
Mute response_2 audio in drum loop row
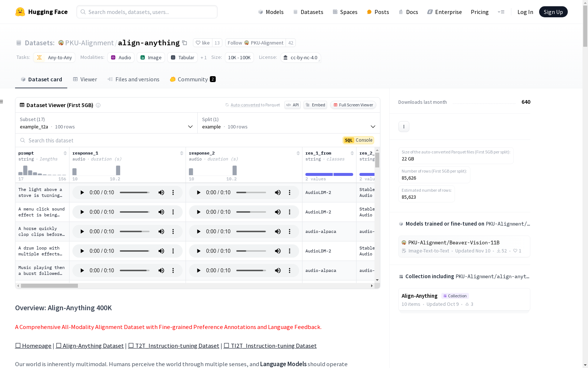click(278, 251)
